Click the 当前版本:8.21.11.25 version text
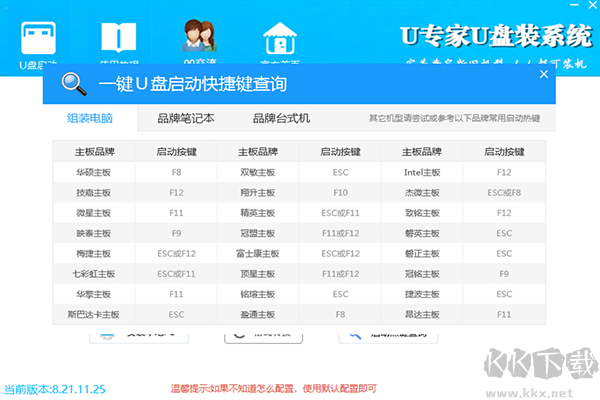Viewport: 600px width, 400px height. pos(55,389)
